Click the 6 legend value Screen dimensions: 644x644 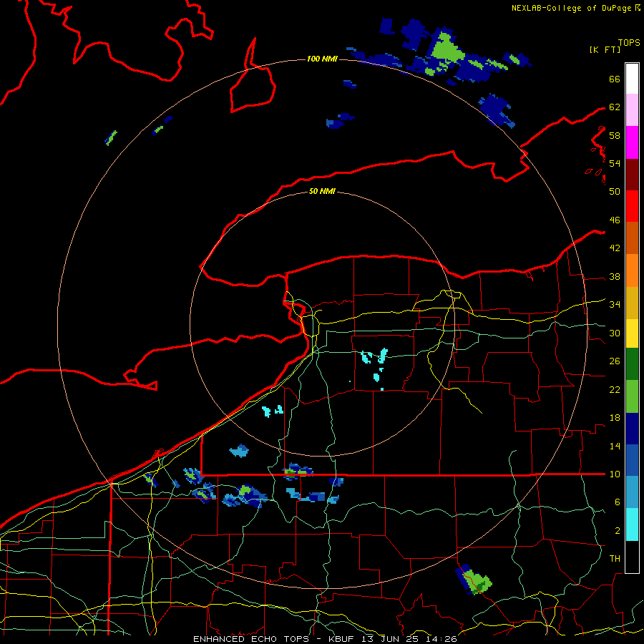[x=618, y=502]
